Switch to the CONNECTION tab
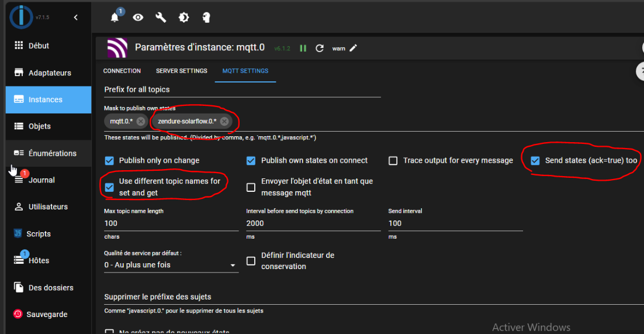 (x=122, y=71)
